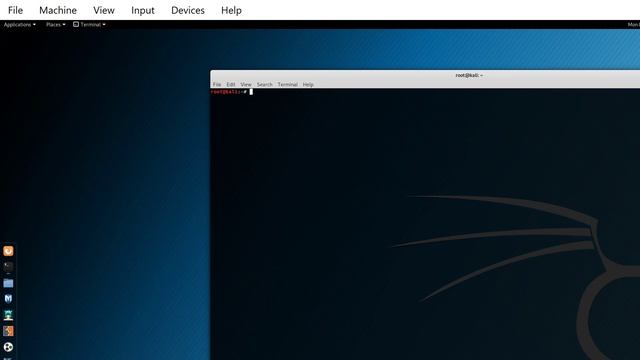Click the root@kali terminal title bar
This screenshot has width=640, height=360.
[x=425, y=75]
